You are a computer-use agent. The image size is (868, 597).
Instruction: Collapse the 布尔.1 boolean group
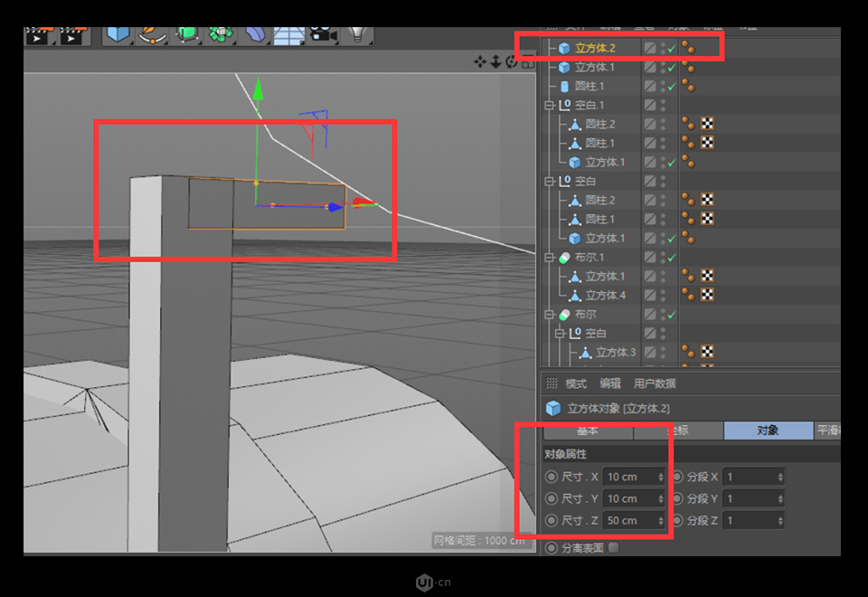pyautogui.click(x=548, y=256)
